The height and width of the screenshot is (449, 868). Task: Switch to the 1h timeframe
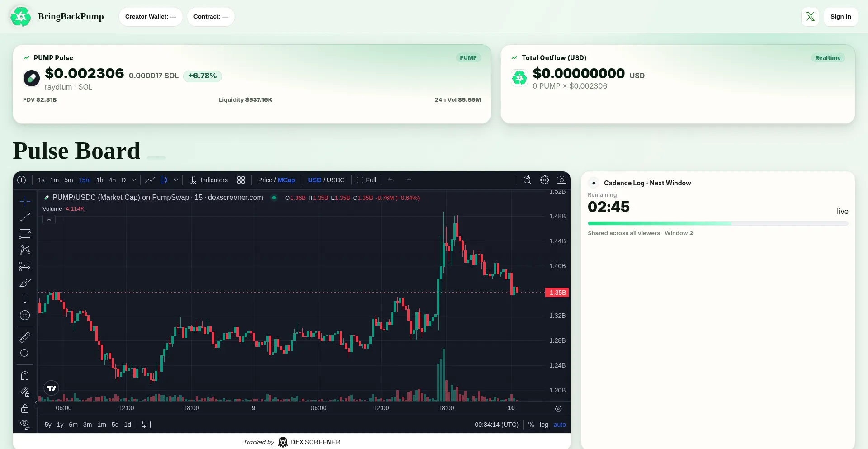[x=99, y=180]
